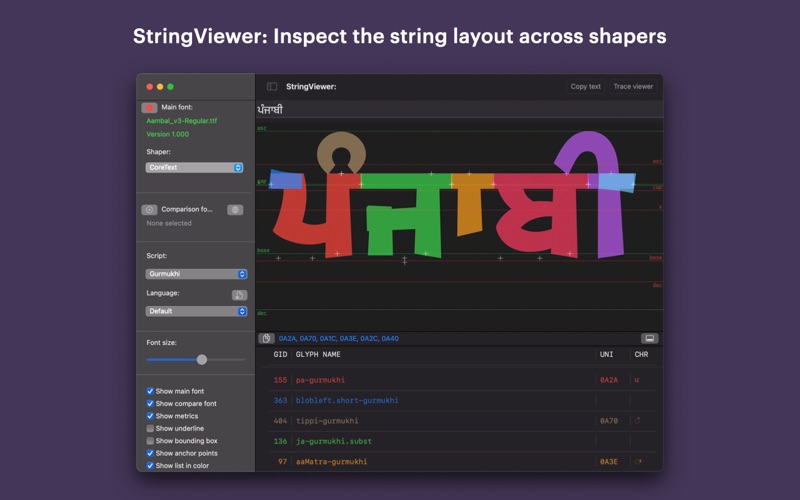The width and height of the screenshot is (800, 500).
Task: Click the Version 1.000 text
Action: click(167, 134)
